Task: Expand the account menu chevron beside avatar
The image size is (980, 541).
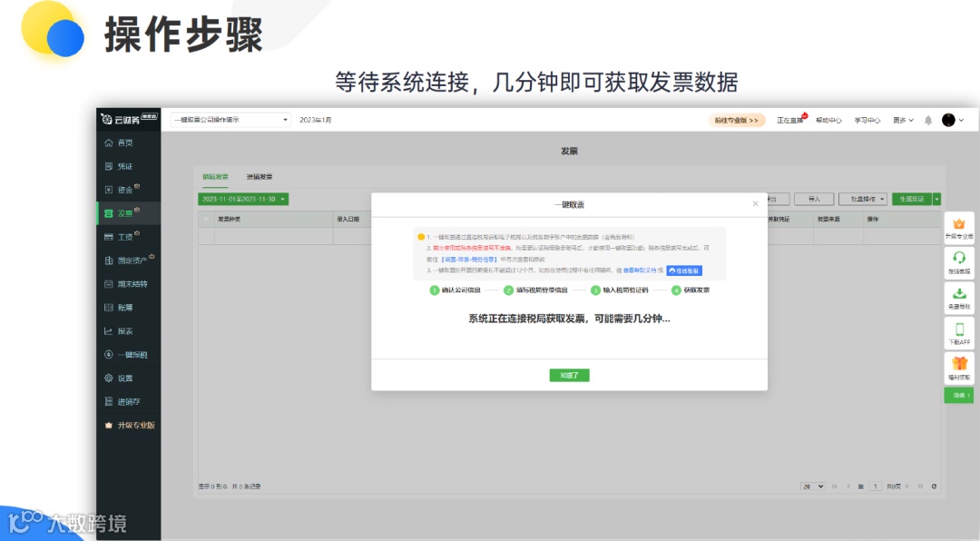Action: (961, 120)
